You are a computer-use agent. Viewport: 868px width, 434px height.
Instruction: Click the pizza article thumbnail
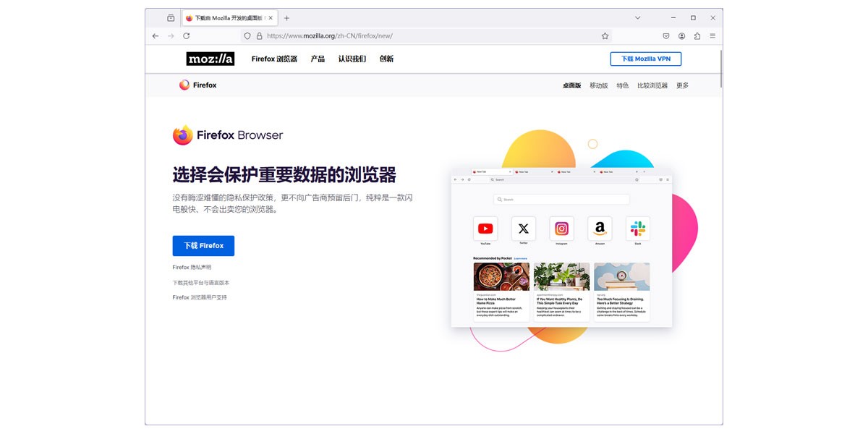(501, 277)
